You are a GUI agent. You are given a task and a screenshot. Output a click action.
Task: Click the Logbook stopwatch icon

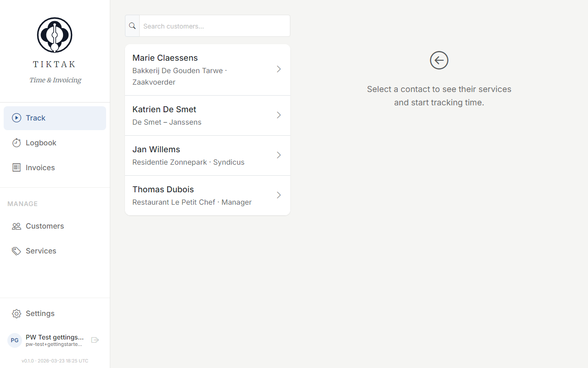point(17,143)
